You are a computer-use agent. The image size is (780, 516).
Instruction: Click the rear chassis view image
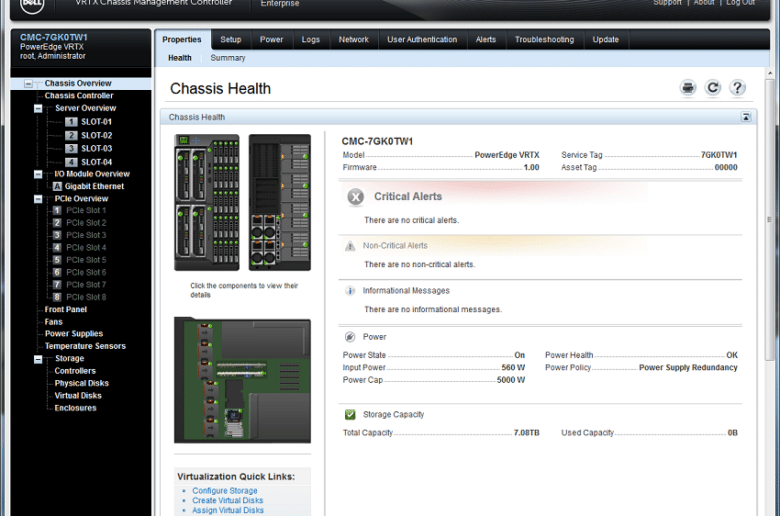280,203
